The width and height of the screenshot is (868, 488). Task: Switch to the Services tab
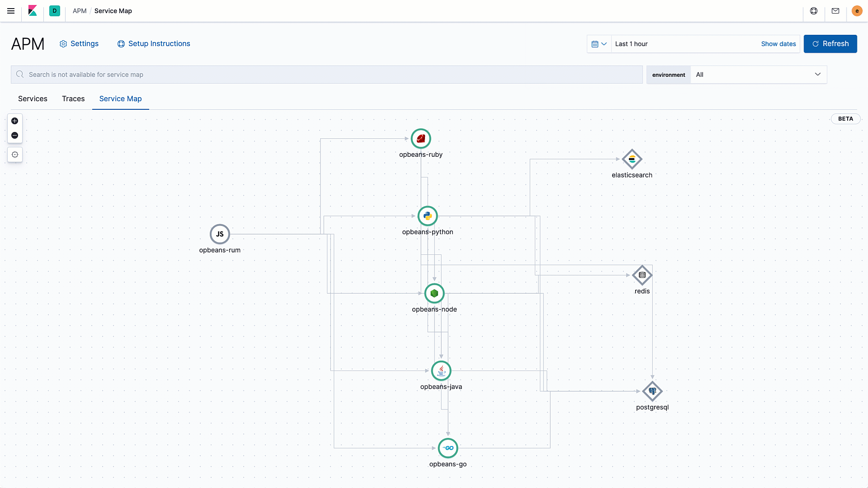click(x=33, y=99)
